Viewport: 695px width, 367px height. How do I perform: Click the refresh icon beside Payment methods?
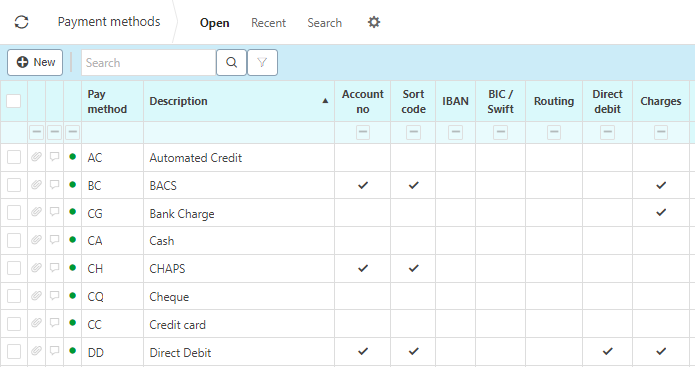coord(21,22)
